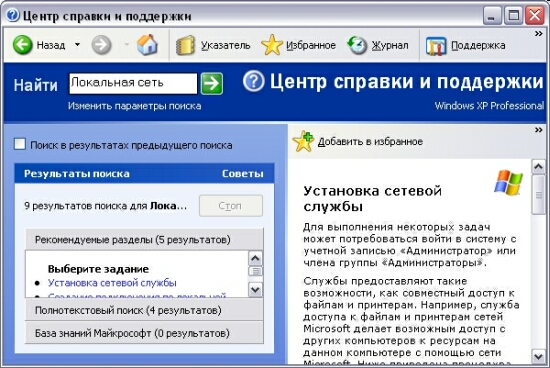Click the Результаты поиска panel title

point(76,174)
